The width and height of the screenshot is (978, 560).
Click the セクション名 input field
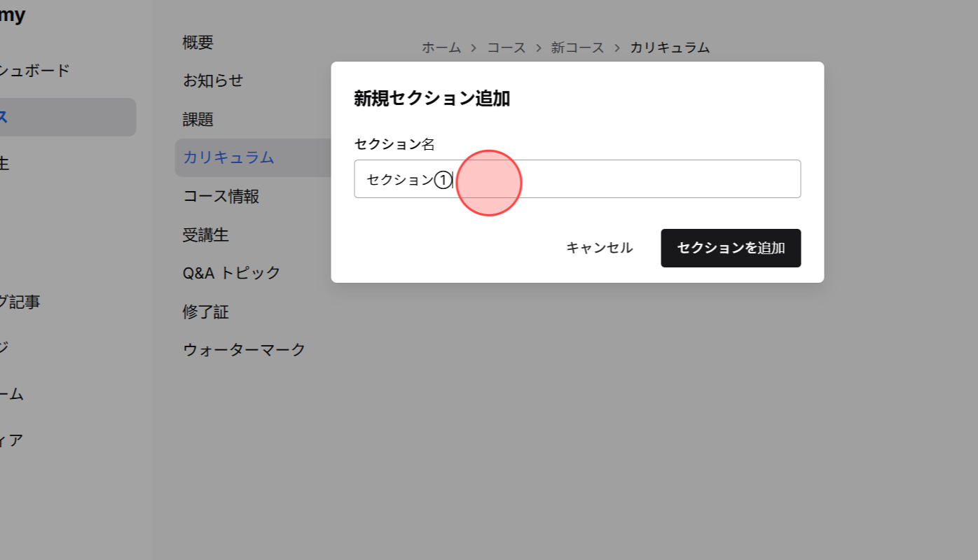[x=577, y=178]
